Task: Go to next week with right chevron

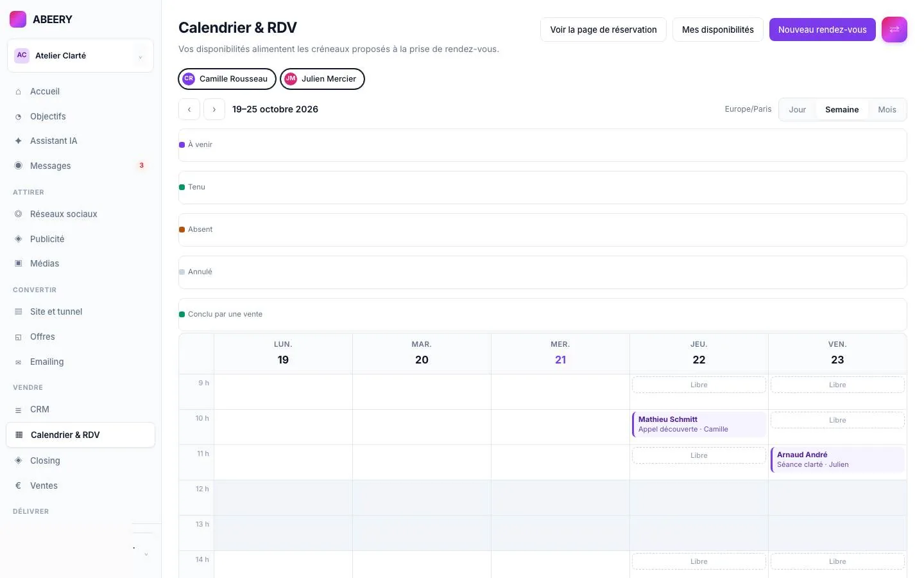Action: coord(214,109)
